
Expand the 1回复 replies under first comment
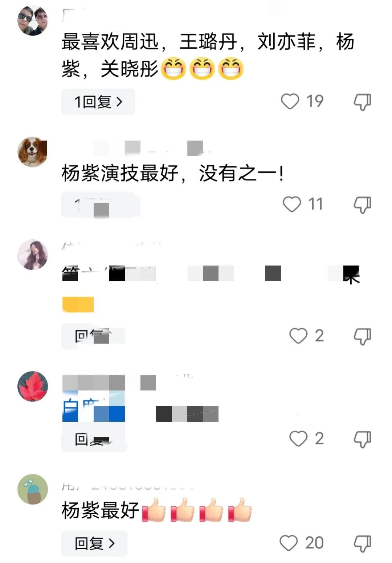click(x=98, y=102)
